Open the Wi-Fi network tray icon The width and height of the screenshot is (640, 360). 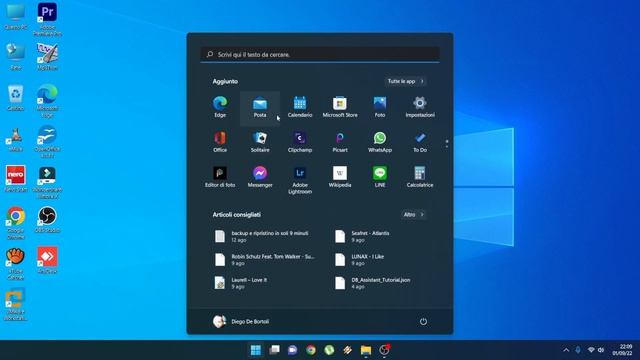(x=591, y=350)
